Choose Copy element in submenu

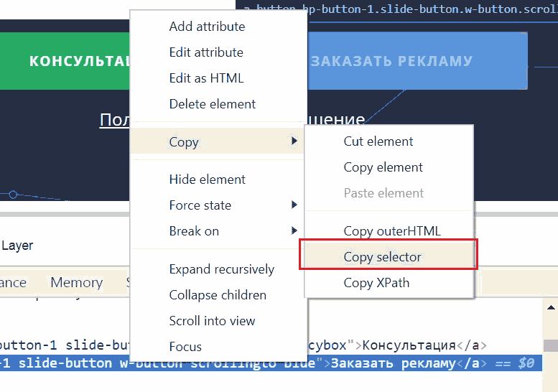389,167
